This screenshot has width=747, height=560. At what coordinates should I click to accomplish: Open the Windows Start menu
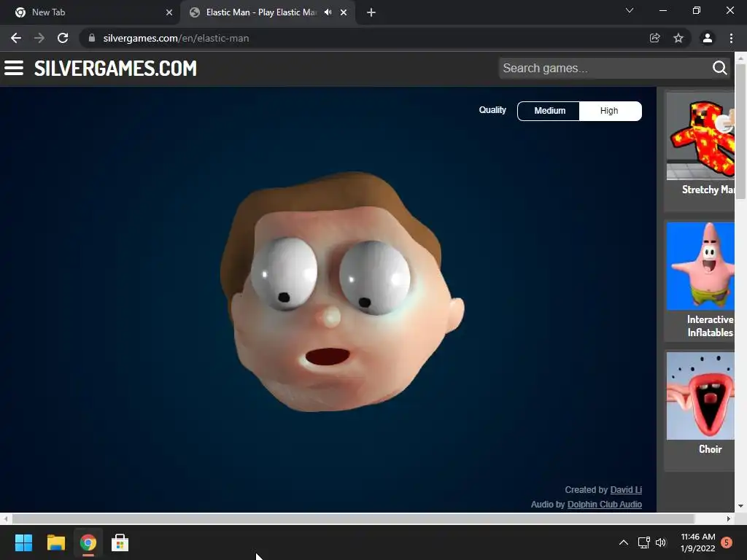click(x=23, y=542)
